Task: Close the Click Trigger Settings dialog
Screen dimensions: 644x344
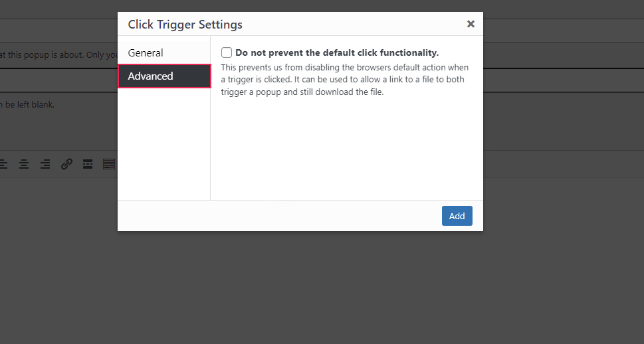Action: (471, 24)
